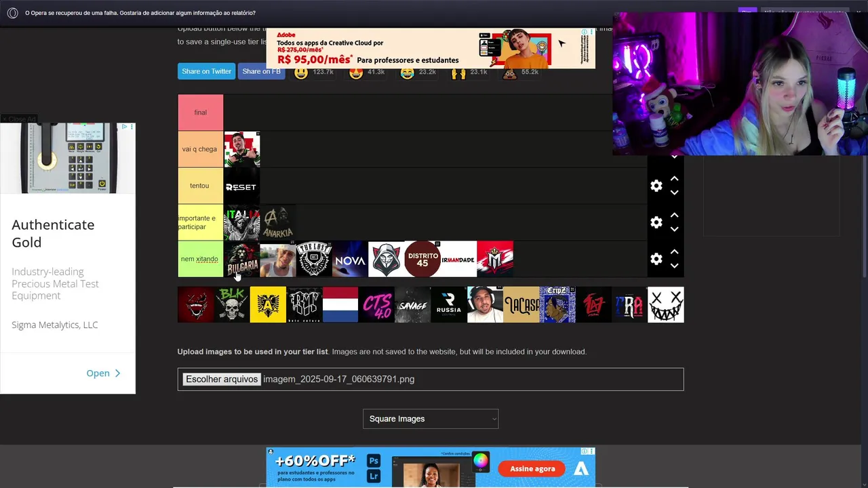React with the raised hands emoji
The width and height of the screenshot is (868, 488).
tap(458, 72)
